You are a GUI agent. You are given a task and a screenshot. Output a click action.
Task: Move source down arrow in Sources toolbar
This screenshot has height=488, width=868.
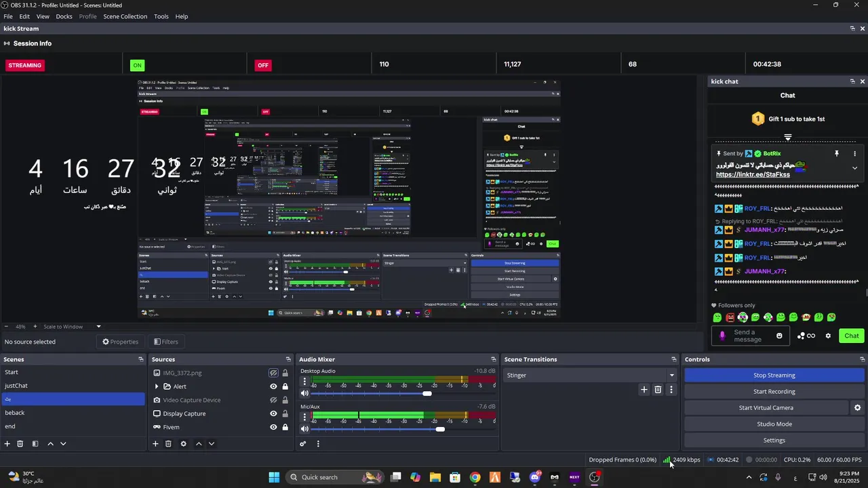click(x=212, y=444)
